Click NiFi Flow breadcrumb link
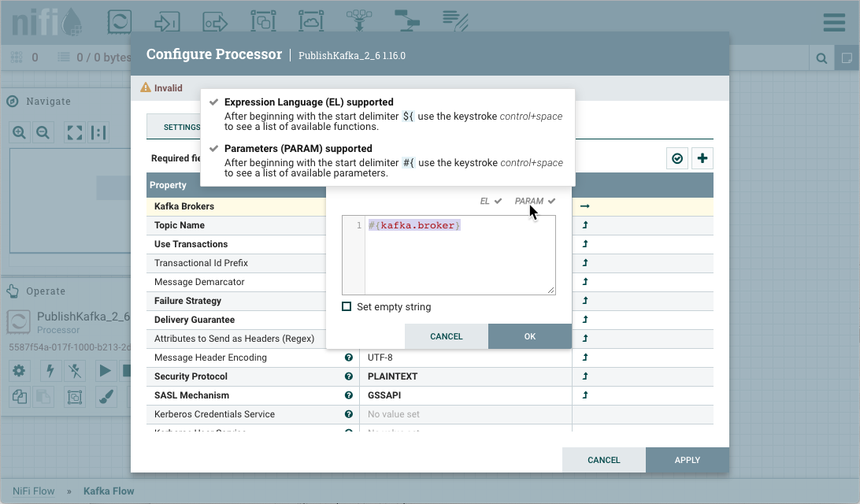This screenshot has height=504, width=860. pos(34,491)
